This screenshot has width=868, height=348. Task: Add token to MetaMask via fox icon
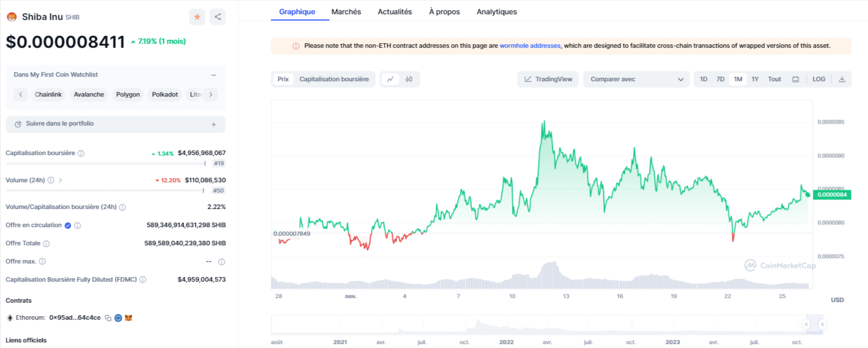128,318
